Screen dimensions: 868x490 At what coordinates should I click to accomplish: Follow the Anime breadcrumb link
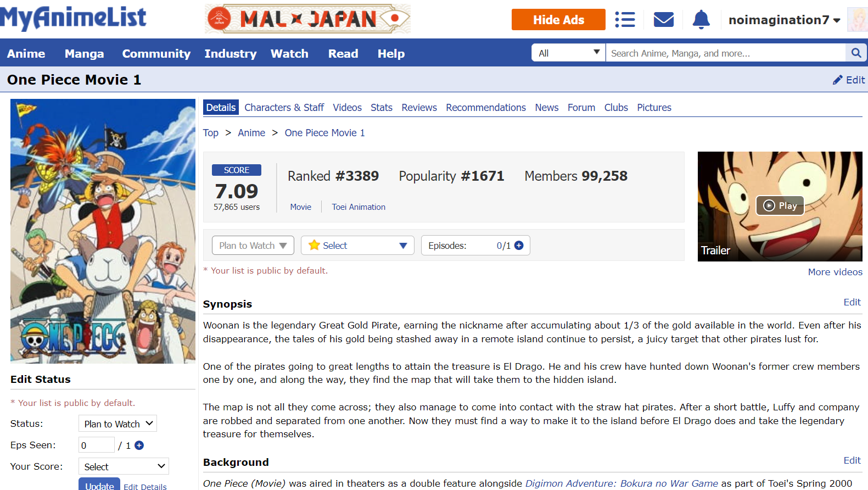251,133
